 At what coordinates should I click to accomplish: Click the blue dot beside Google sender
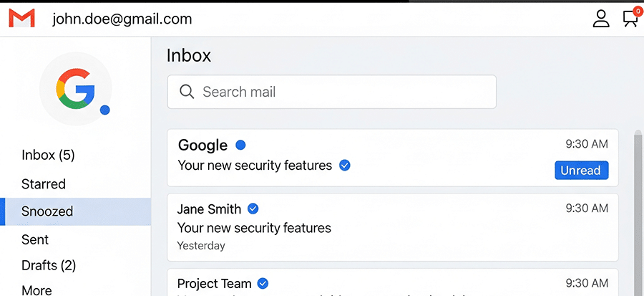(240, 145)
